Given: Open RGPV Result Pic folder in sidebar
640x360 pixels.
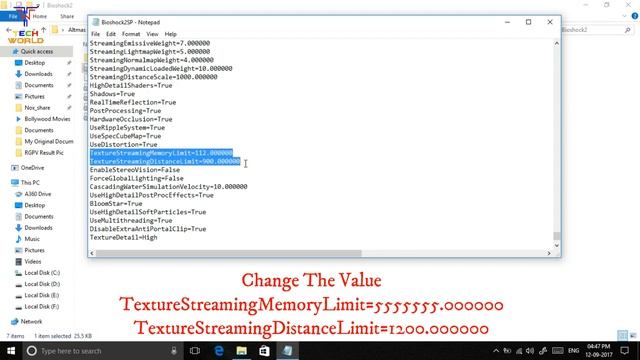Looking at the screenshot, I should pos(44,153).
